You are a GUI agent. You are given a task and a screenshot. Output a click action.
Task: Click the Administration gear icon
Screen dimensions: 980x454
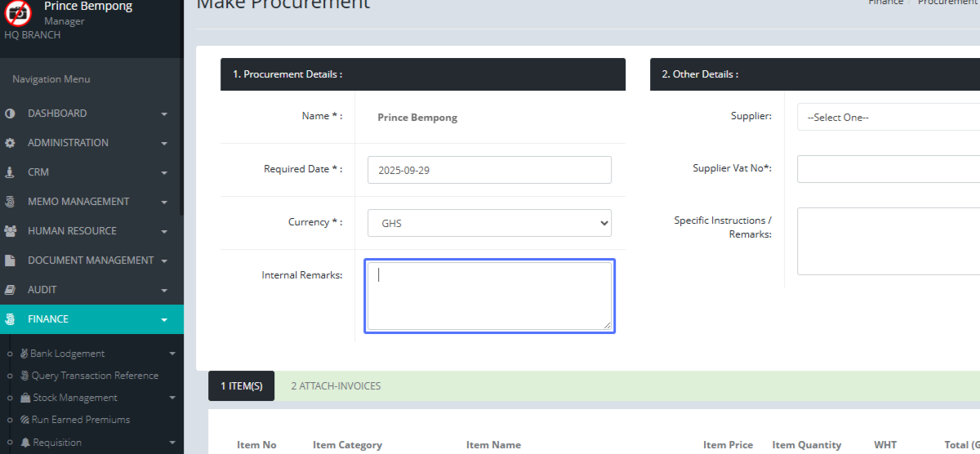[10, 143]
